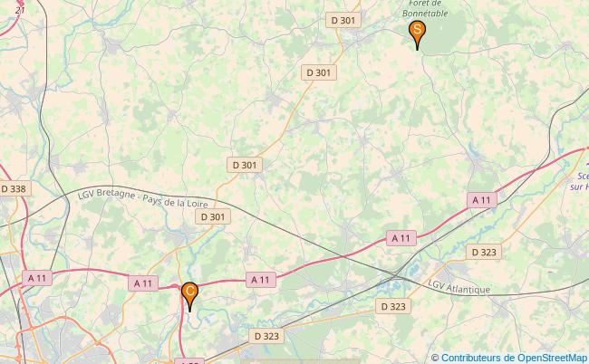
Task: Click D 323 label directly above LGV Atlantique text
Action: pos(484,252)
